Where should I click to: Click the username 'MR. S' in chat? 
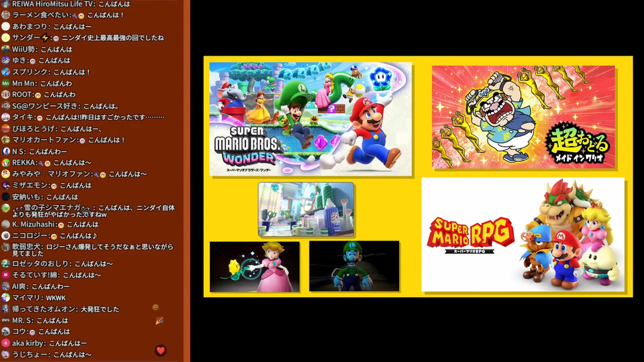pyautogui.click(x=23, y=320)
